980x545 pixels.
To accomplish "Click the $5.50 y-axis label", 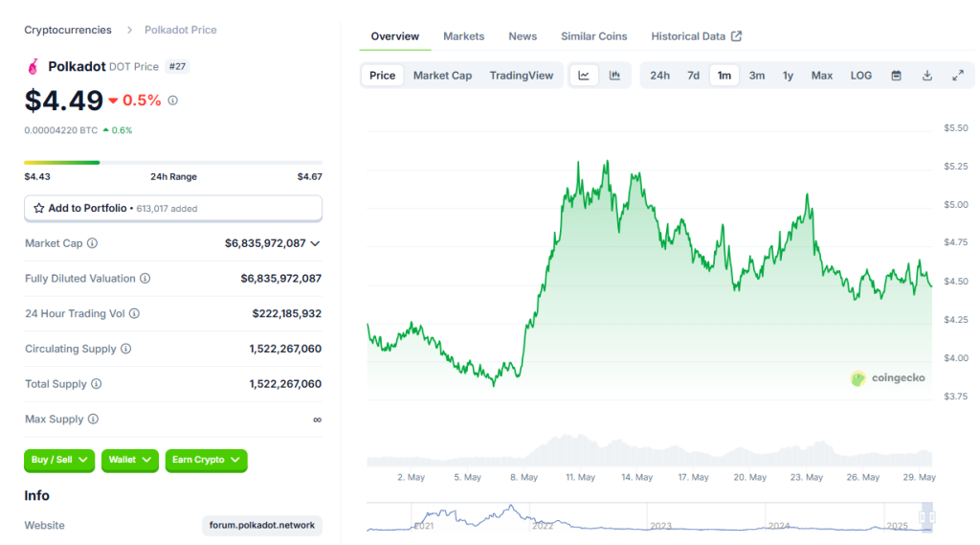I will coord(956,127).
